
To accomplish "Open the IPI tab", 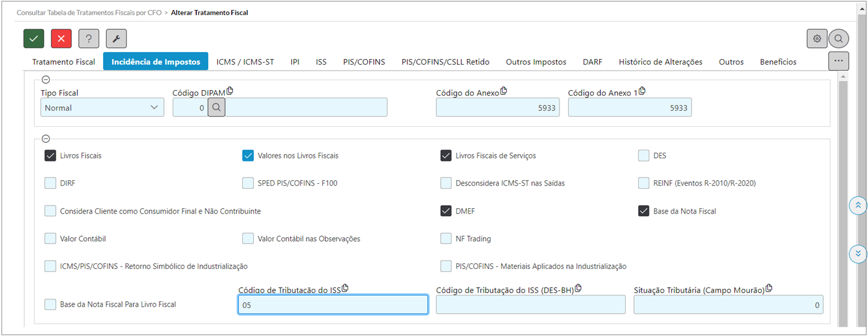I will (x=295, y=61).
